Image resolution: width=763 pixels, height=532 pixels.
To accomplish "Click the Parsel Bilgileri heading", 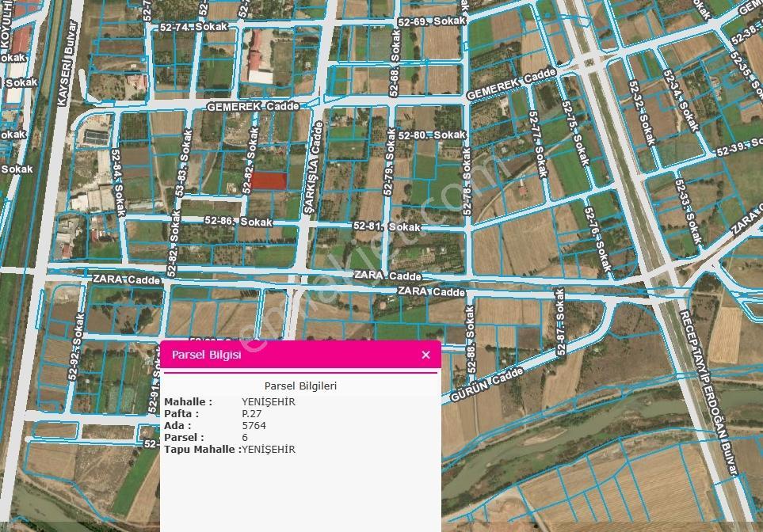I will tap(300, 386).
